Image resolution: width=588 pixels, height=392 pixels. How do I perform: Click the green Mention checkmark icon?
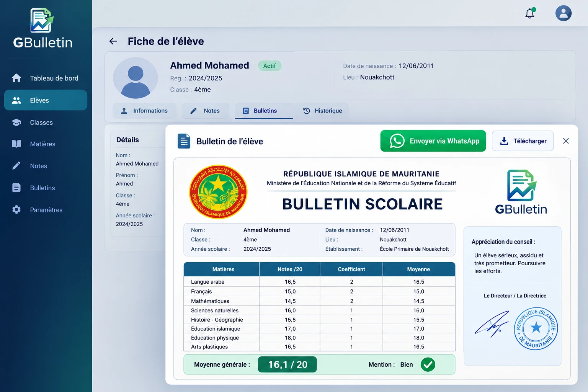pos(428,364)
